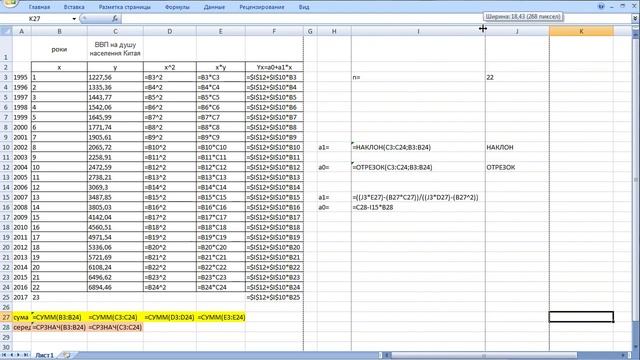Jump to first sheet navigation arrow
This screenshot has width=640, height=360.
pos(4,356)
